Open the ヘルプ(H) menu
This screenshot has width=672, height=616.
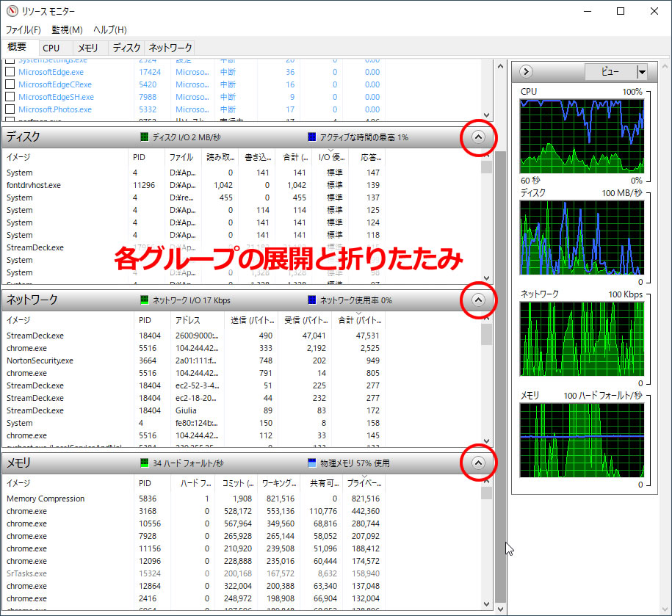[x=110, y=30]
